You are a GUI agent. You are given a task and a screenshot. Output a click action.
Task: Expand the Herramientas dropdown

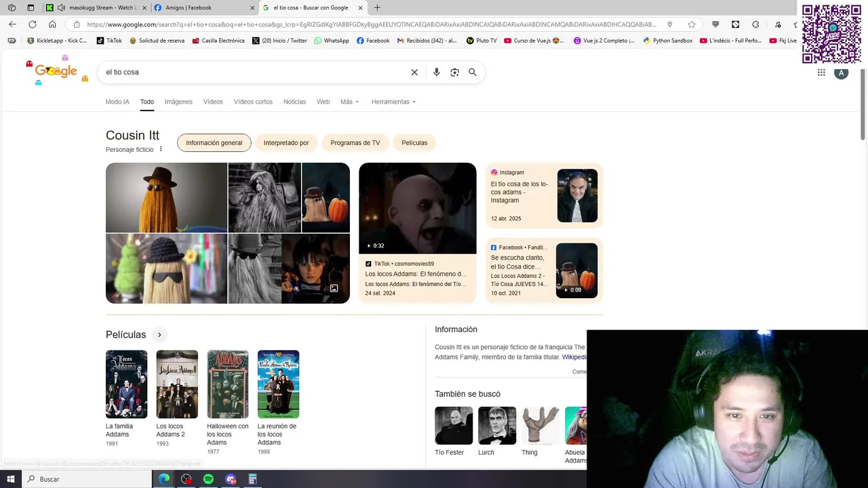[x=393, y=102]
